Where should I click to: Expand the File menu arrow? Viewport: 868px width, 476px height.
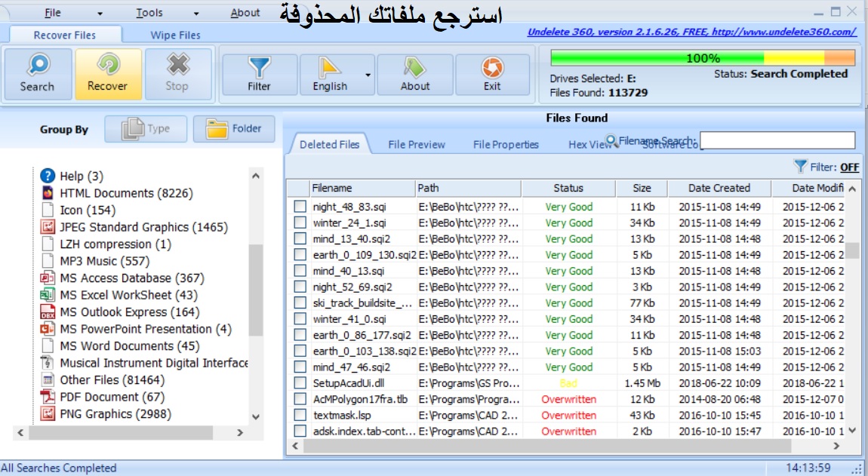[100, 14]
